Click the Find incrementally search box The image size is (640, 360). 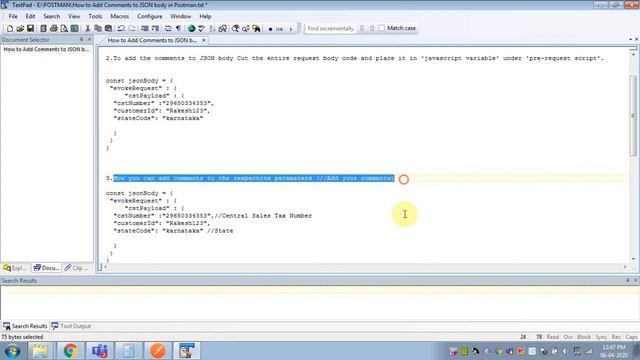(x=331, y=29)
